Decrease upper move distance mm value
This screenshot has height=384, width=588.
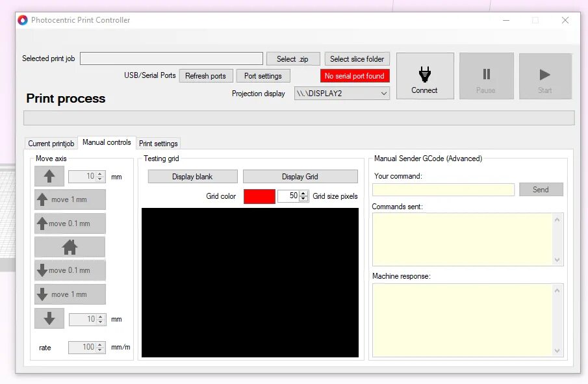[100, 179]
